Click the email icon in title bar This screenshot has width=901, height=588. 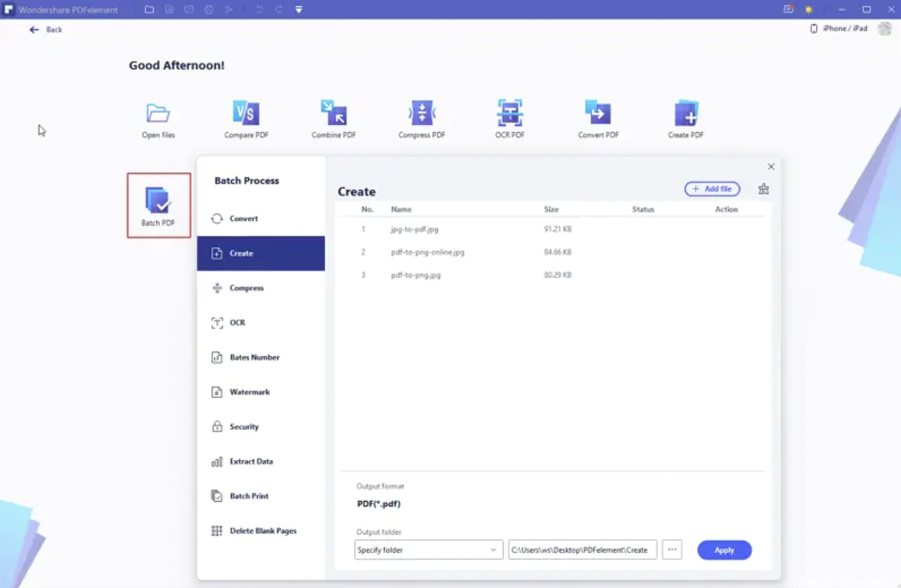point(189,9)
